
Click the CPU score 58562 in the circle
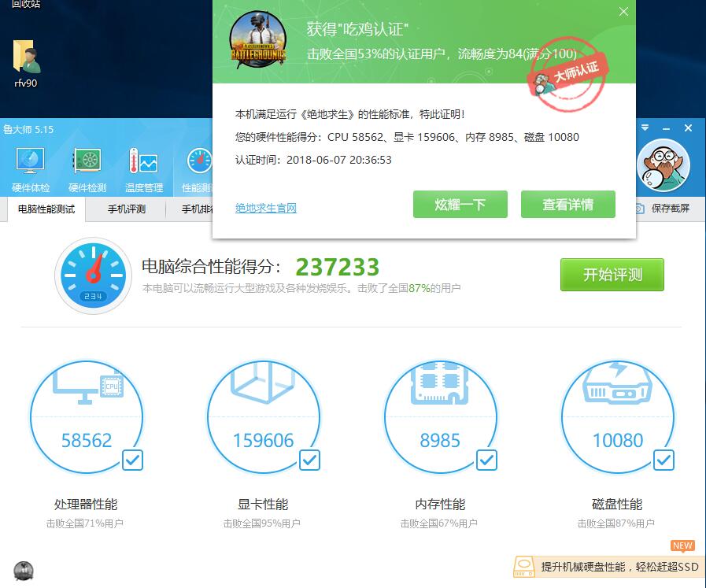coord(87,440)
